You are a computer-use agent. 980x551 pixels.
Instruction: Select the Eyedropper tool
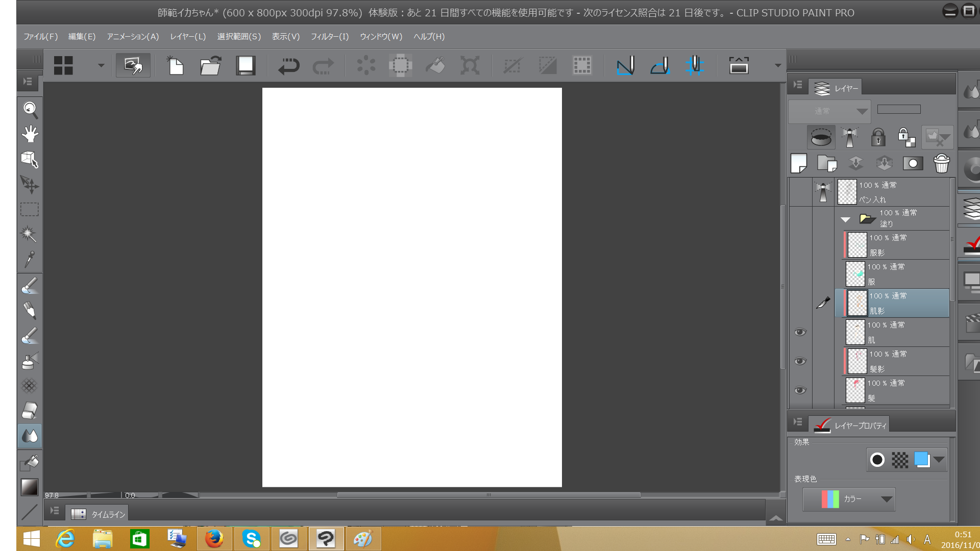30,259
